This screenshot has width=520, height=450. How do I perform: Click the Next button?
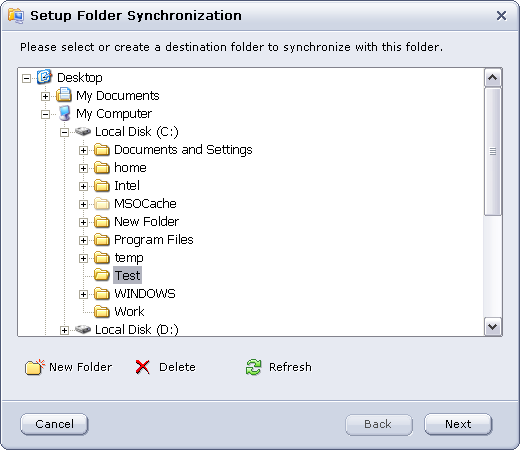pyautogui.click(x=458, y=424)
